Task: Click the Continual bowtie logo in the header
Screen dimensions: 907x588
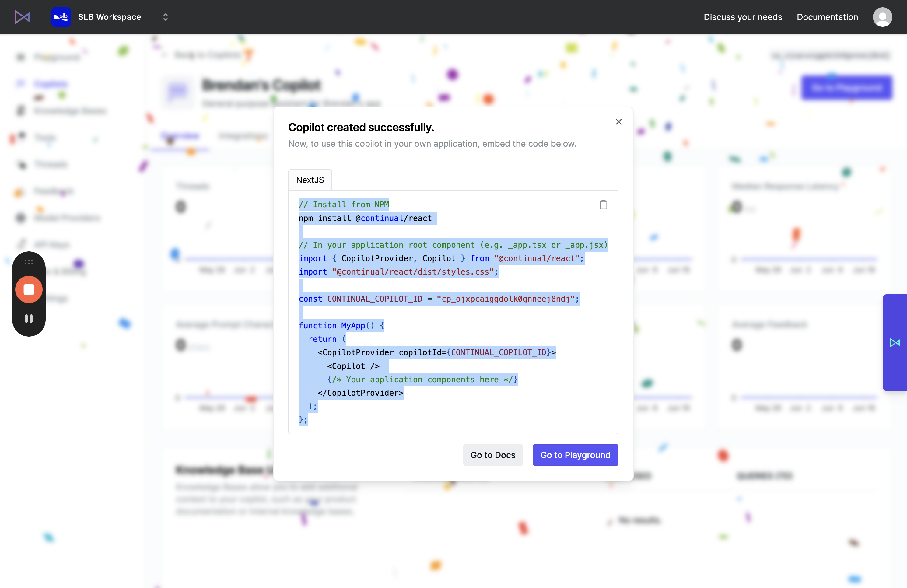Action: tap(22, 17)
